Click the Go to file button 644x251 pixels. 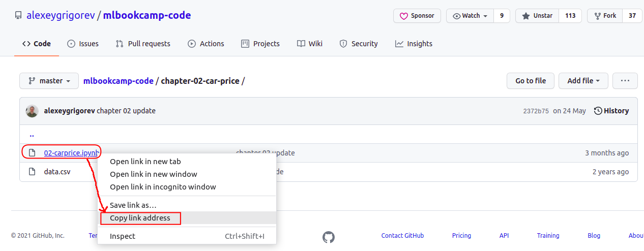pyautogui.click(x=531, y=81)
